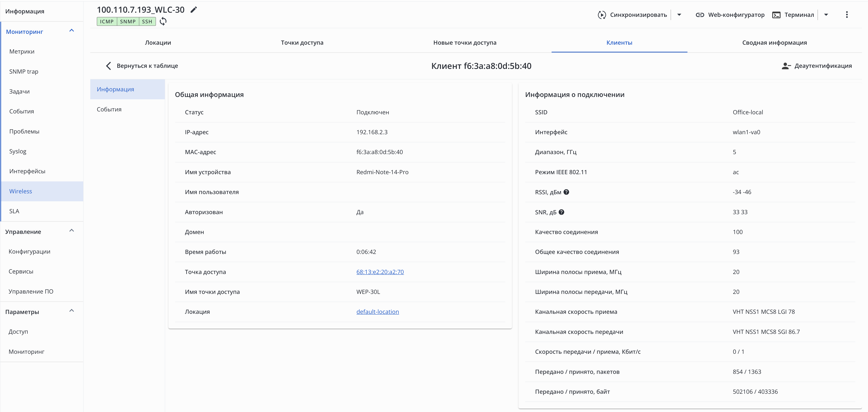Collapse the Управление sidebar section
868x412 pixels.
click(x=71, y=231)
